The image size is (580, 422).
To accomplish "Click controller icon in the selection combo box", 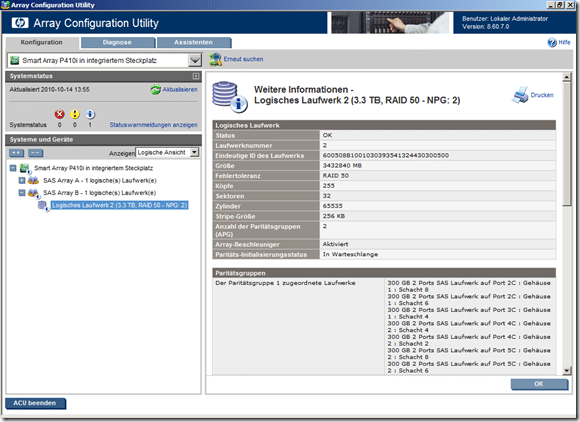I will 15,60.
